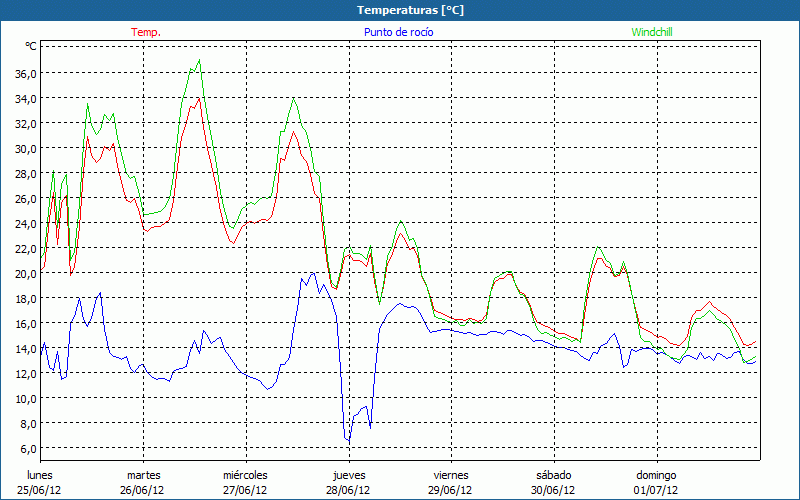The width and height of the screenshot is (800, 500).
Task: Select the jueves 28/06/12 date label
Action: pyautogui.click(x=348, y=482)
